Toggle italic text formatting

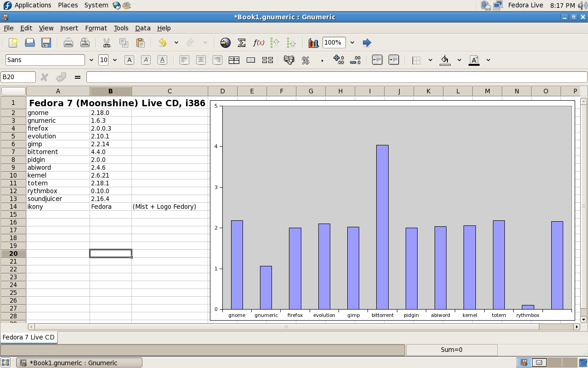(146, 60)
